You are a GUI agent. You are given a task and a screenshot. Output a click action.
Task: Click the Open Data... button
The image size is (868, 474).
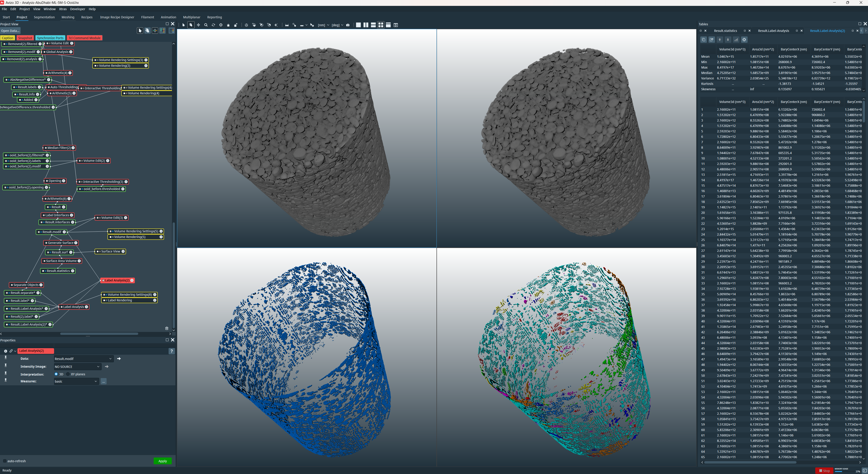10,31
